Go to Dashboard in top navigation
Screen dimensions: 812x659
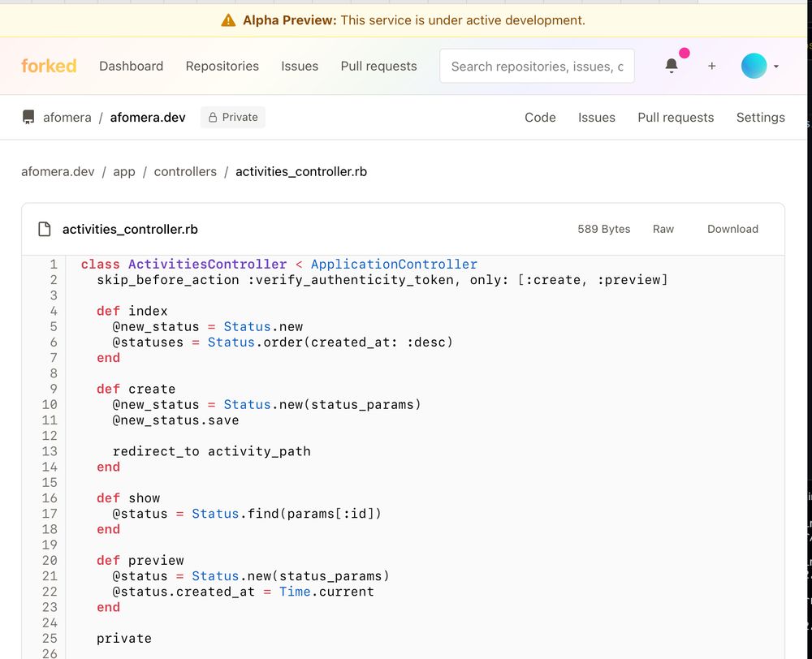131,67
